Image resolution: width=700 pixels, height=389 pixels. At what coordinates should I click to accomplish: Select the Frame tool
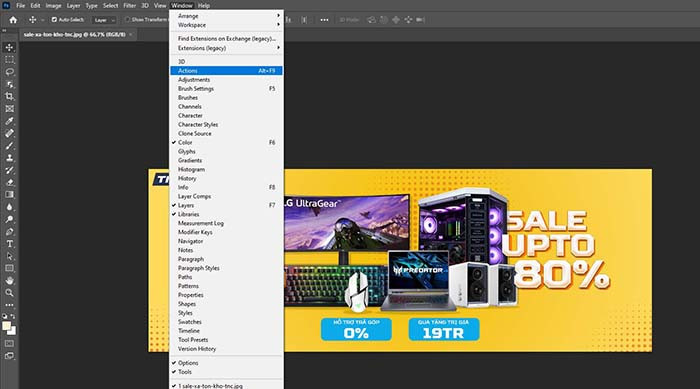[9, 109]
